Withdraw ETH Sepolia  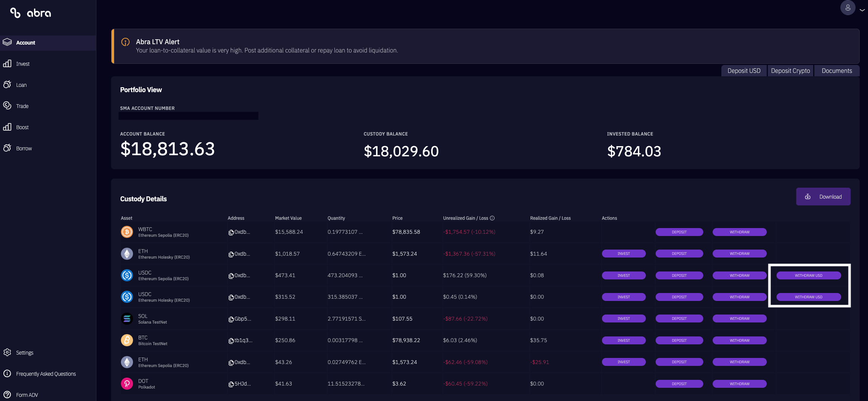(x=740, y=362)
